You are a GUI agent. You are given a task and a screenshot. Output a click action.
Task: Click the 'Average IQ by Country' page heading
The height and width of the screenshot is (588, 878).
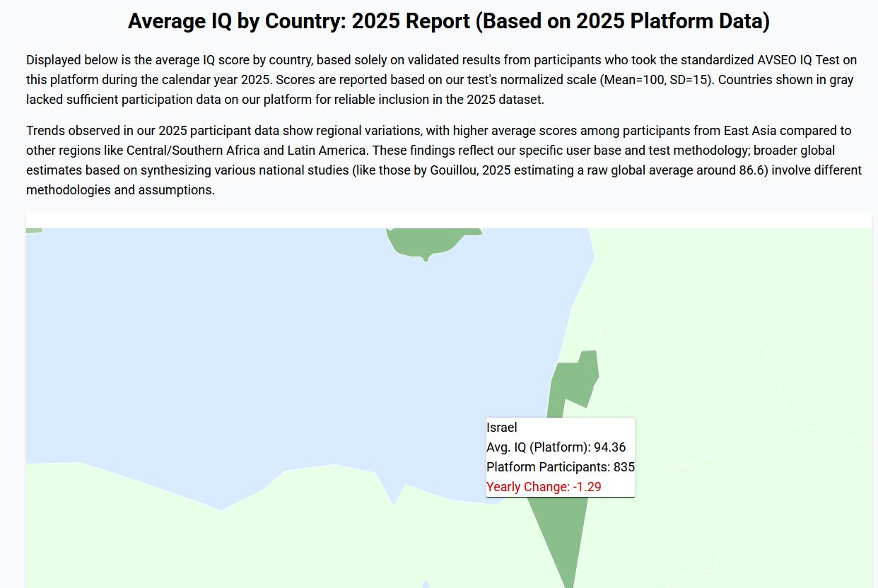[449, 21]
